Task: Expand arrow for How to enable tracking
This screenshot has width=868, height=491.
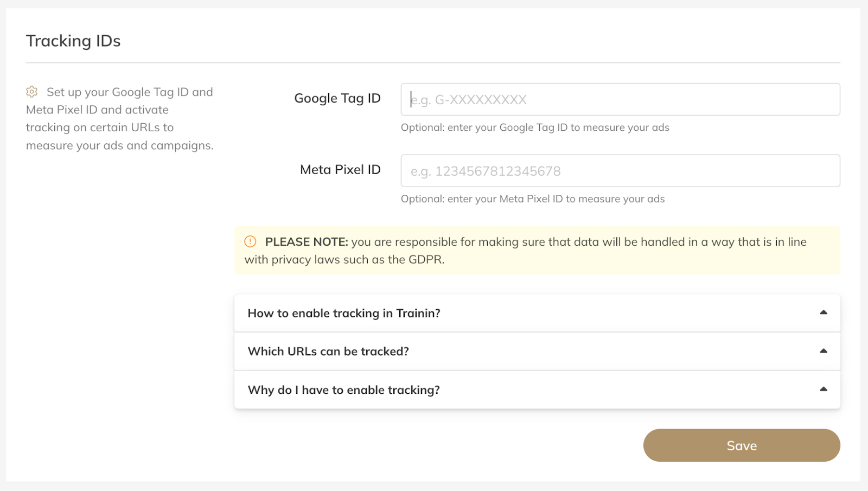Action: pyautogui.click(x=823, y=313)
